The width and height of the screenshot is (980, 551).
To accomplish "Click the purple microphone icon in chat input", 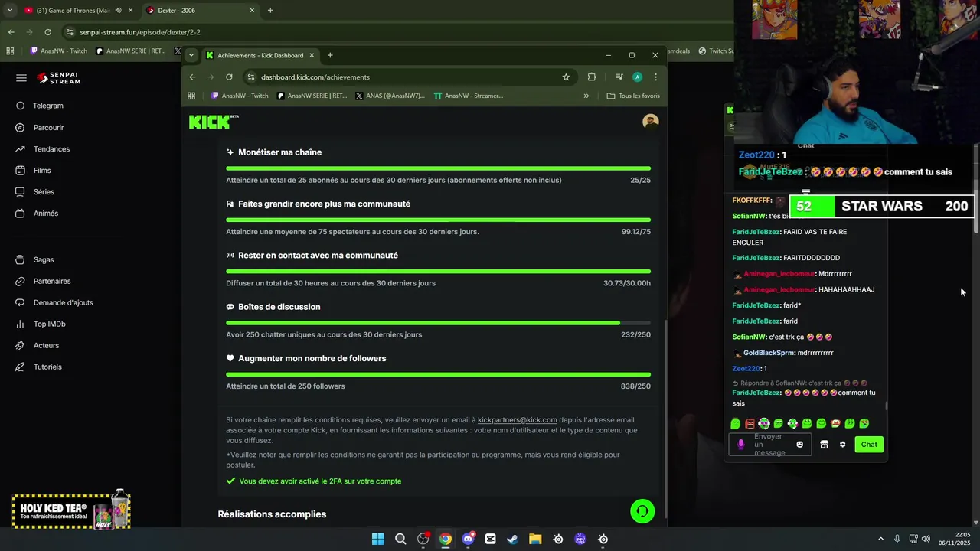I will [x=740, y=445].
